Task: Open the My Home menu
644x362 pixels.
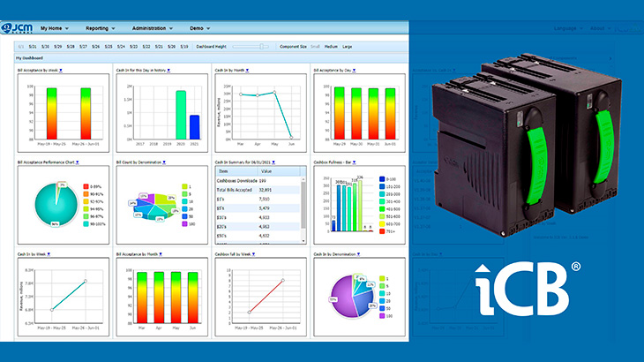Action: 59,28
